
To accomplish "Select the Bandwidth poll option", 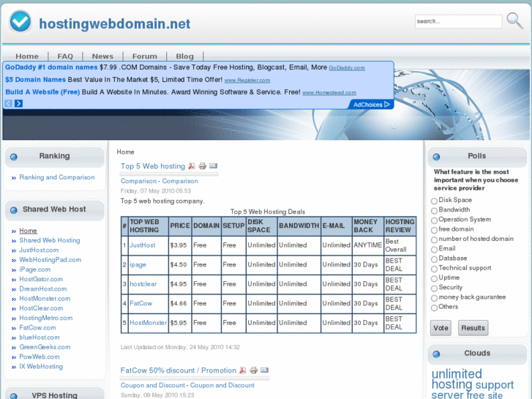I will (x=434, y=211).
